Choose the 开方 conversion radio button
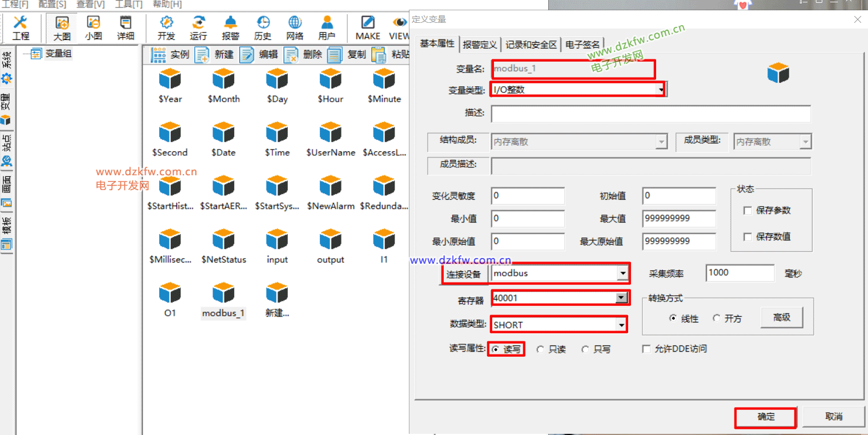868x435 pixels. coord(716,319)
